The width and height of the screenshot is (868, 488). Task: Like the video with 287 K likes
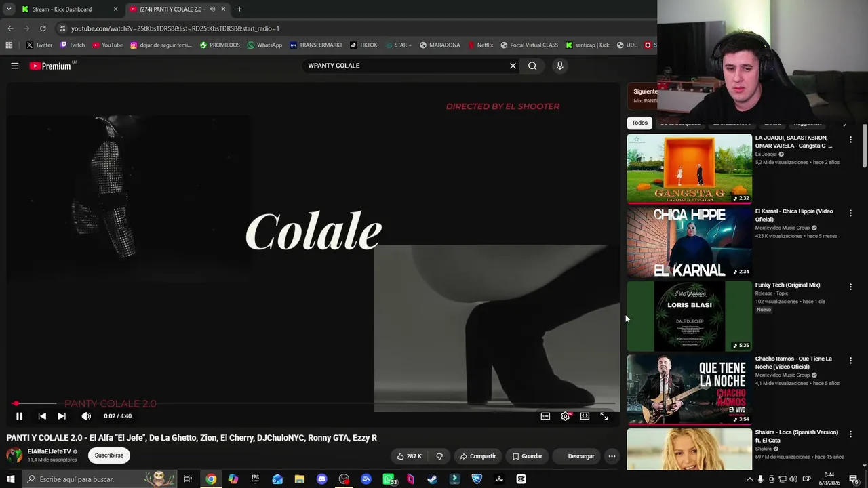coord(409,456)
